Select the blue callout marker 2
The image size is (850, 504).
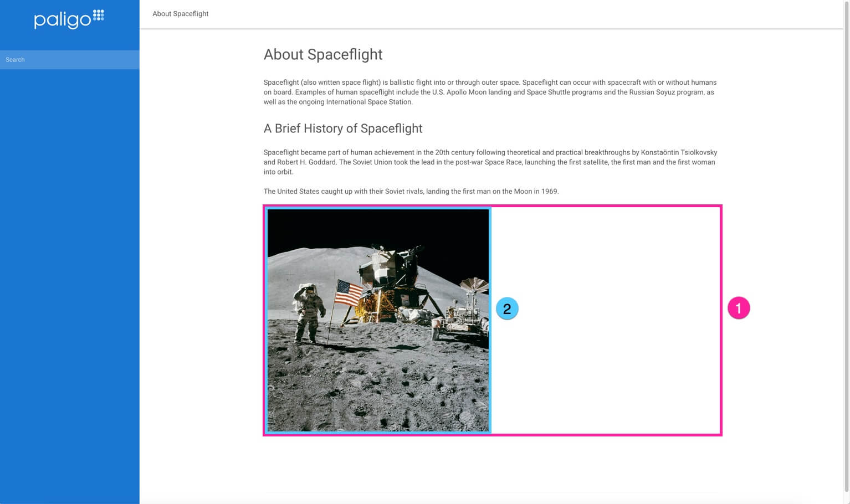point(506,308)
